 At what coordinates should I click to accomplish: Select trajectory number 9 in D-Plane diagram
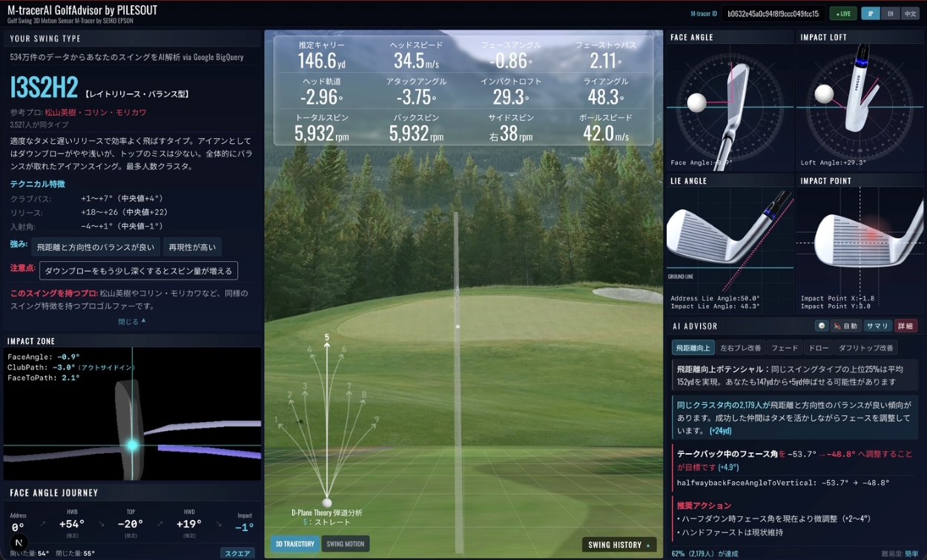tap(376, 420)
